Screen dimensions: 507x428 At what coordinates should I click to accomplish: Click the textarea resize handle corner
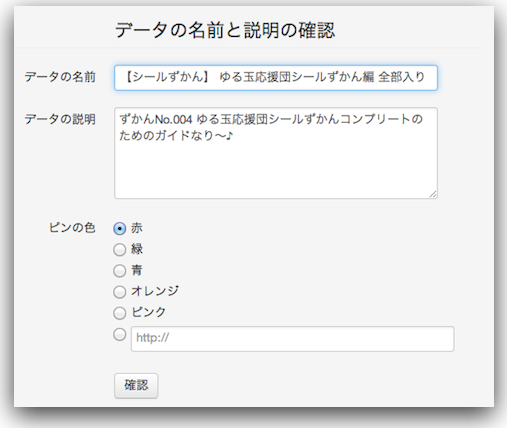point(433,194)
